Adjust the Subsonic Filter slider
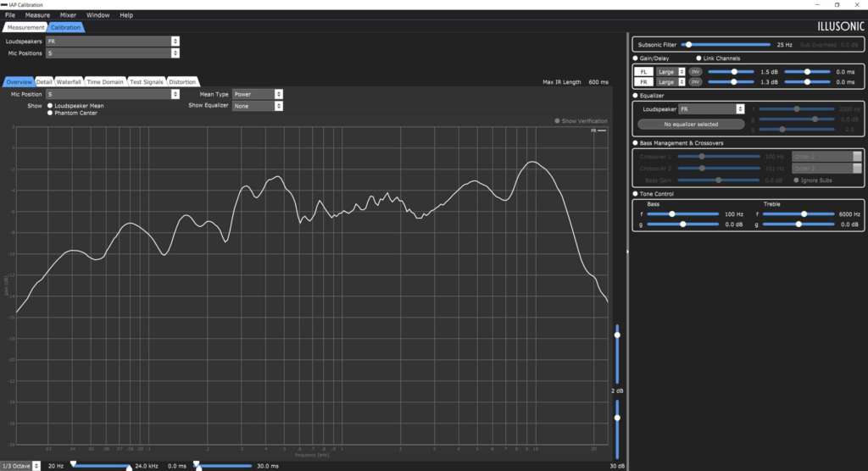This screenshot has width=868, height=471. coord(726,45)
